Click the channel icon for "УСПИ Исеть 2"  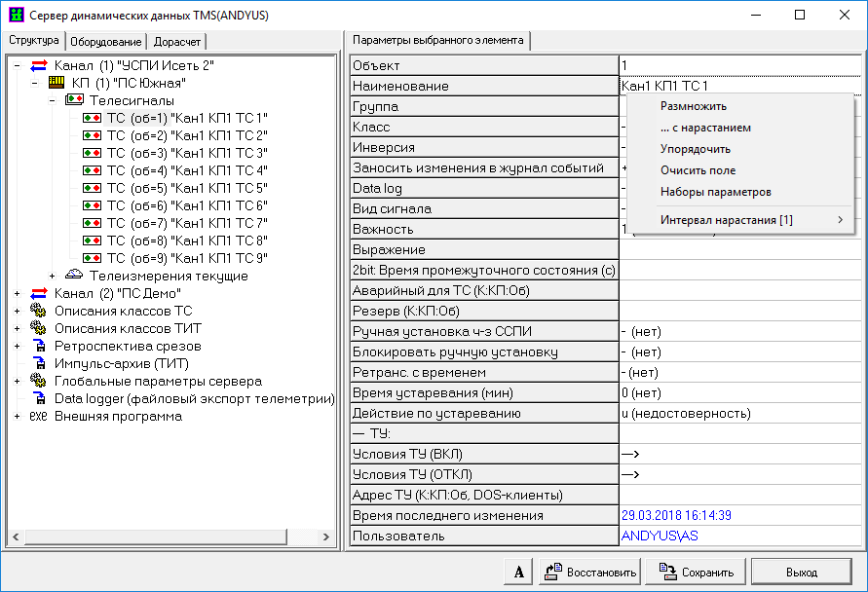[x=39, y=65]
